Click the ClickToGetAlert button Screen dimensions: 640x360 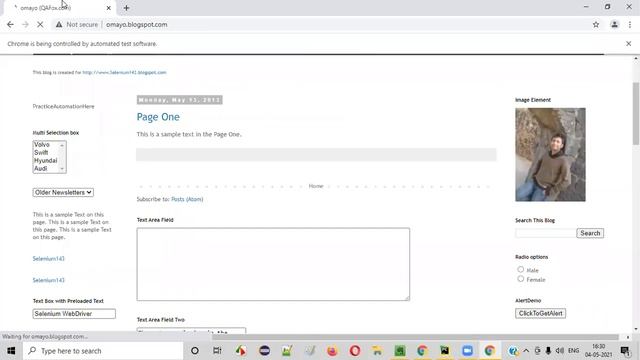pos(540,313)
